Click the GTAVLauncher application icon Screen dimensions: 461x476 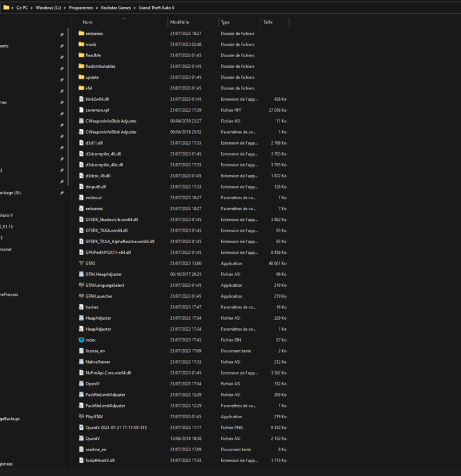(x=81, y=296)
